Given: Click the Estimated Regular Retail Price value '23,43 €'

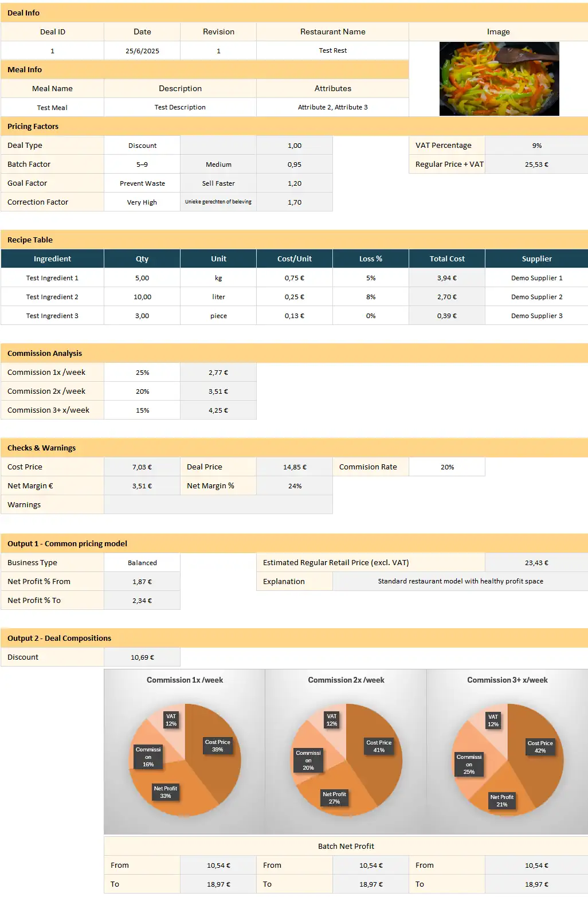Looking at the screenshot, I should pyautogui.click(x=536, y=563).
